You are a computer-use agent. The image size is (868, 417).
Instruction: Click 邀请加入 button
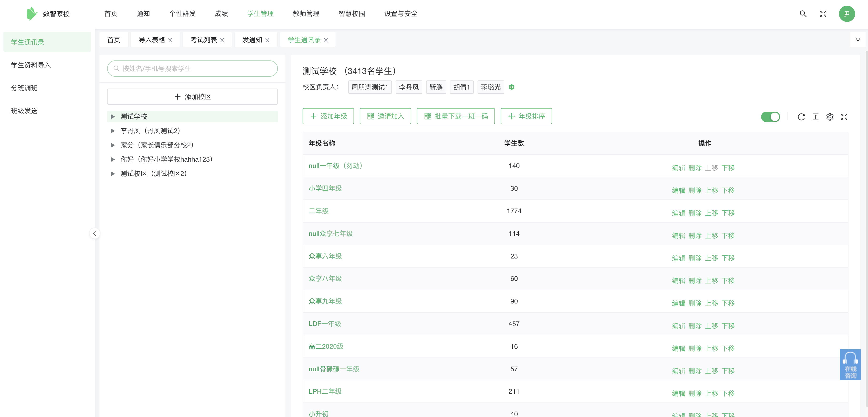(385, 116)
